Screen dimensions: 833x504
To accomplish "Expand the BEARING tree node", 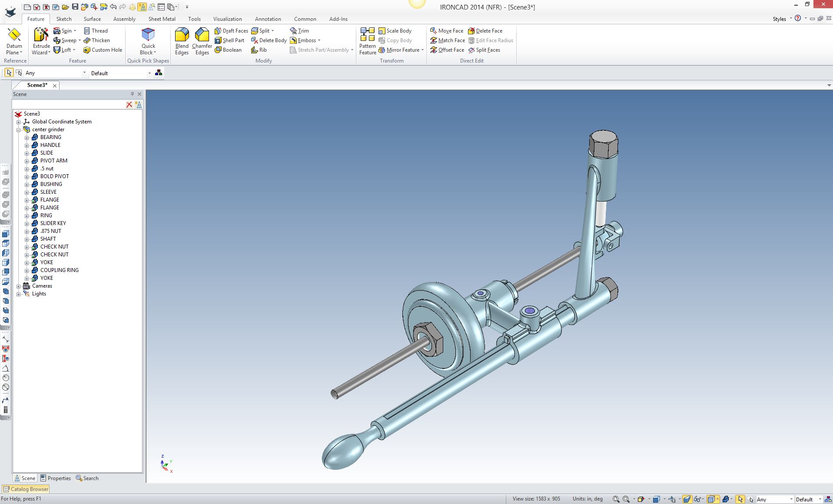I will pos(27,137).
